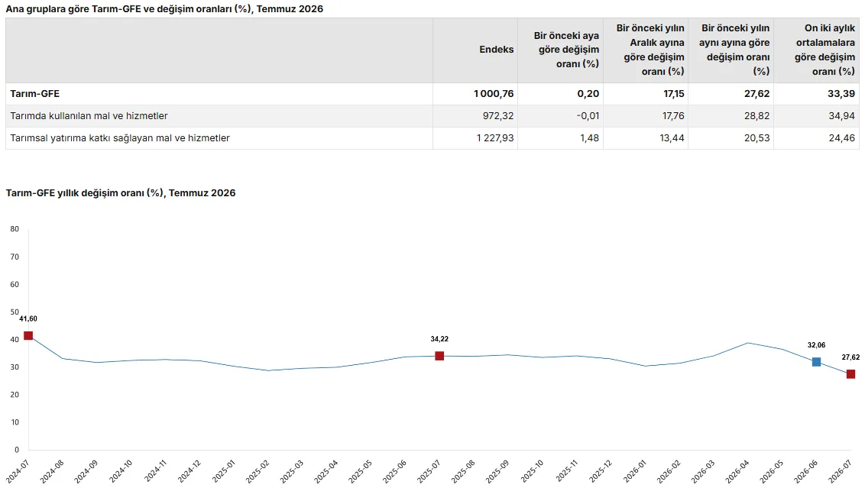
Task: Select index value 1 000,76
Action: point(494,94)
